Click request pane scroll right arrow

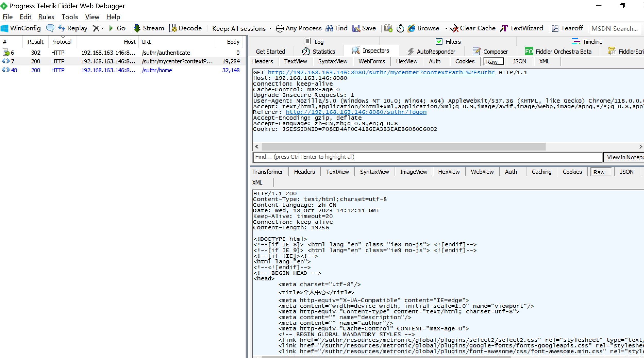click(x=640, y=147)
